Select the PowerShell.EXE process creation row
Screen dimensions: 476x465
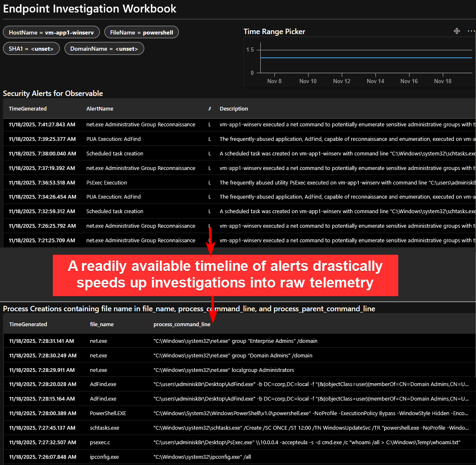coord(108,413)
